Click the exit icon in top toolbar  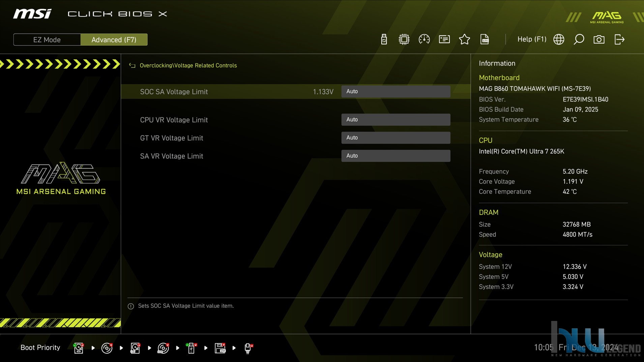point(619,39)
